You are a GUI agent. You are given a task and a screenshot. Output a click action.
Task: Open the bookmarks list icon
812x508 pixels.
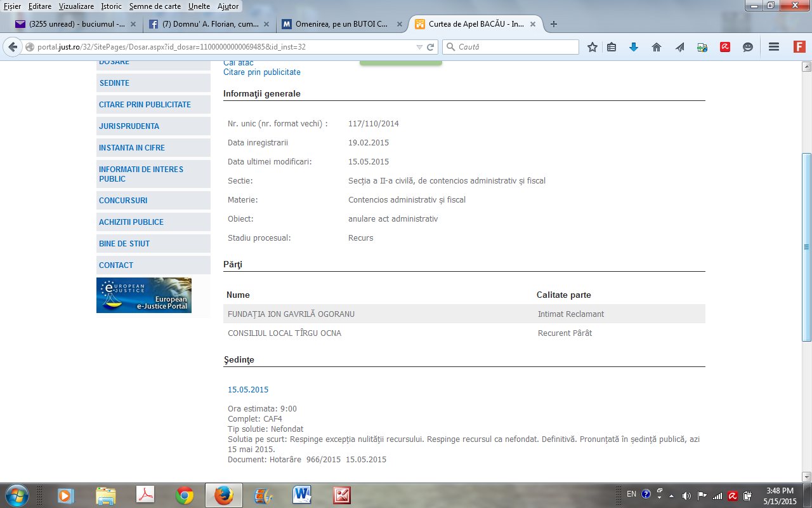(612, 47)
